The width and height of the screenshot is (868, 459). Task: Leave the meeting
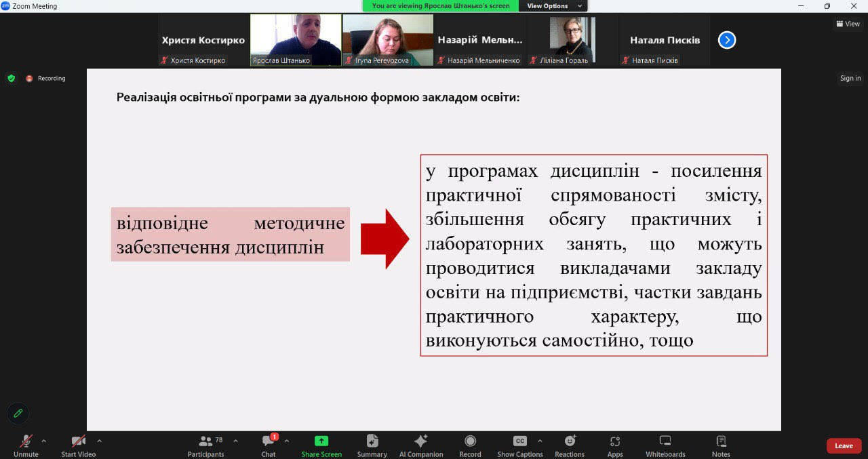pos(844,445)
